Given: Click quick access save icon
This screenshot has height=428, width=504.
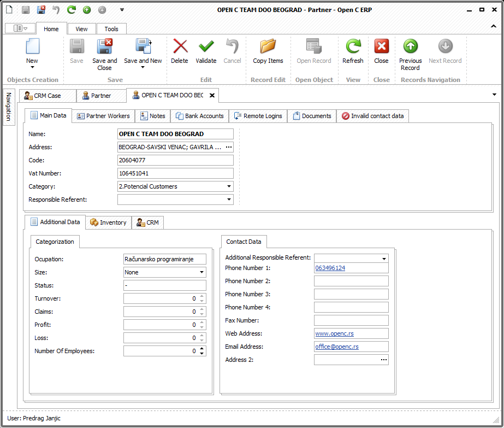Looking at the screenshot, I should [x=26, y=10].
